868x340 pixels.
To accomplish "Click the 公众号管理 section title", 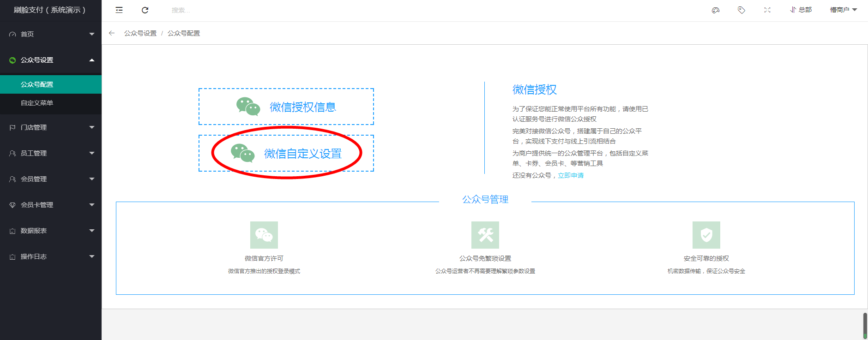I will point(485,199).
